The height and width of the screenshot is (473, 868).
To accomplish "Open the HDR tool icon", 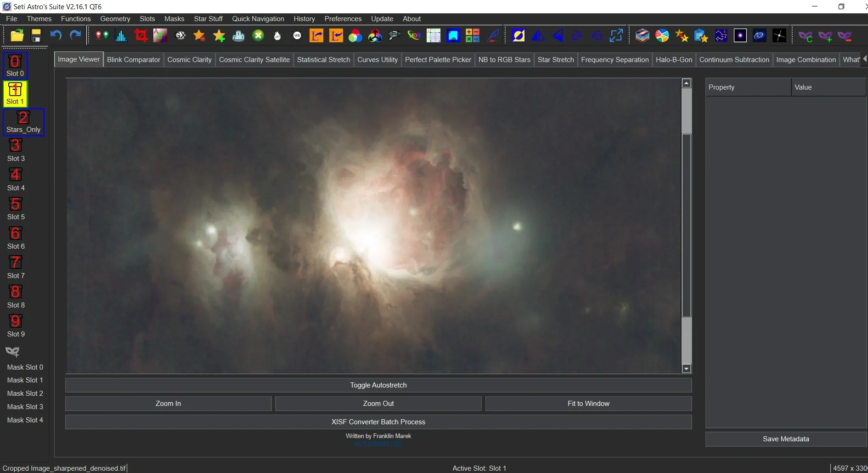I will click(414, 35).
